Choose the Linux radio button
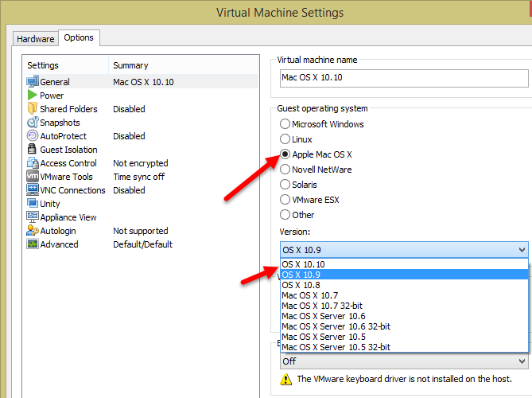This screenshot has height=398, width=532. [285, 139]
